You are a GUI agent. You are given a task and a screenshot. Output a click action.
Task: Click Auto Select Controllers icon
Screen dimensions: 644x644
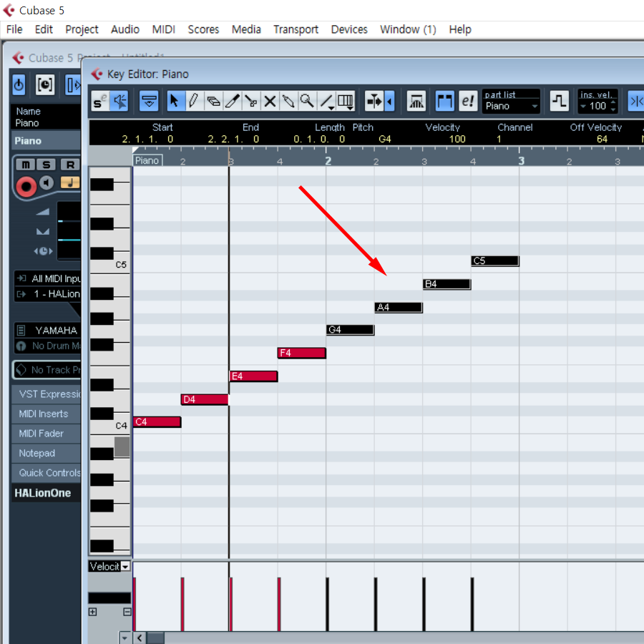coord(416,101)
